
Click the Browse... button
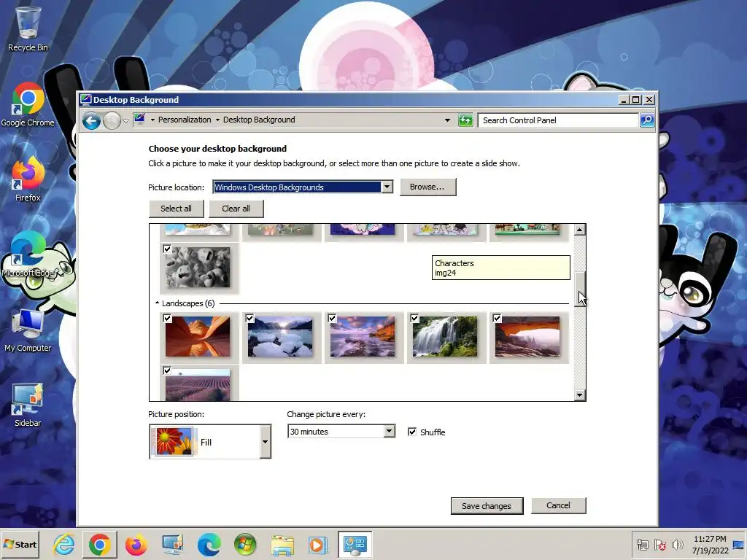coord(427,187)
